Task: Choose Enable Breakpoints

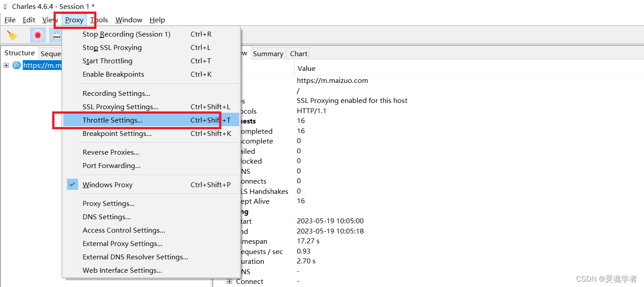Action: click(151, 74)
